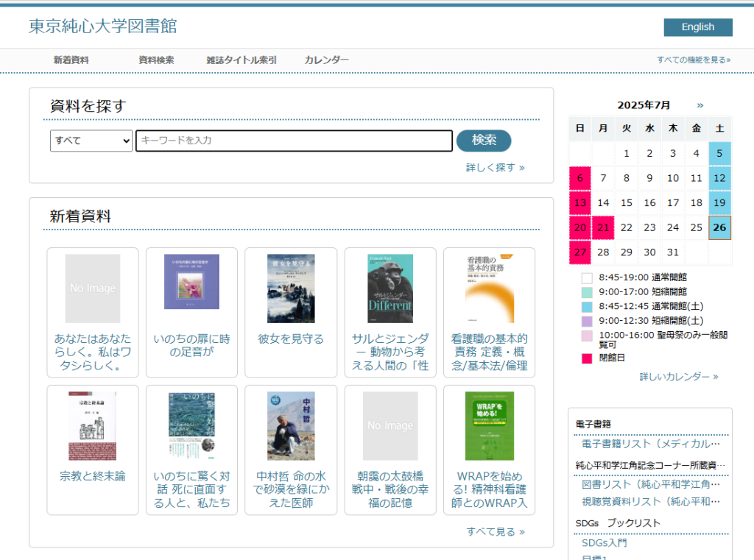Select July 26 on the calendar

[719, 227]
